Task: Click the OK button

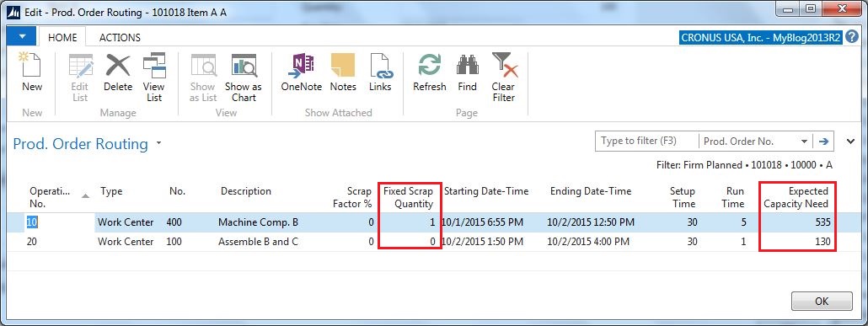Action: [822, 301]
